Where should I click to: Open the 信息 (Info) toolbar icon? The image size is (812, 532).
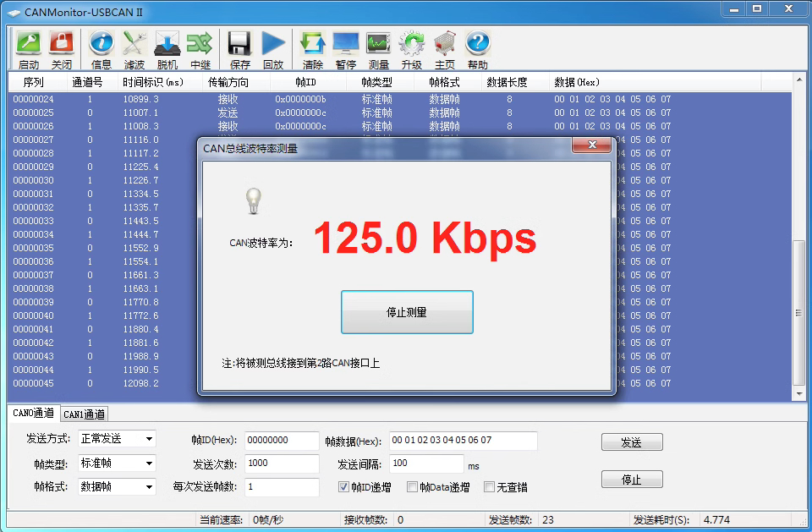point(101,47)
